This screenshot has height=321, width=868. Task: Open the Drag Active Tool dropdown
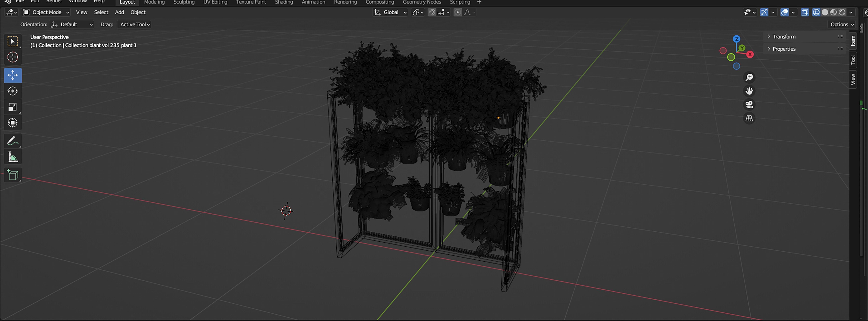(x=134, y=25)
